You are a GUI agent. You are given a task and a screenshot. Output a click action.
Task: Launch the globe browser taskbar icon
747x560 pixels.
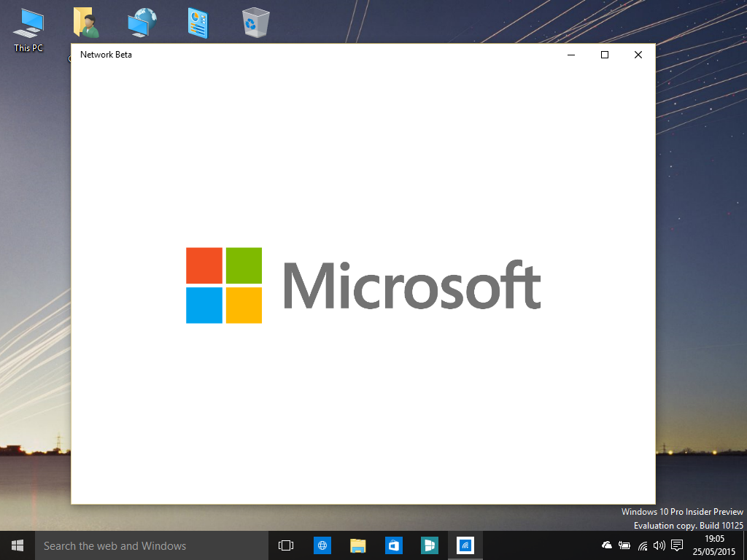point(322,545)
